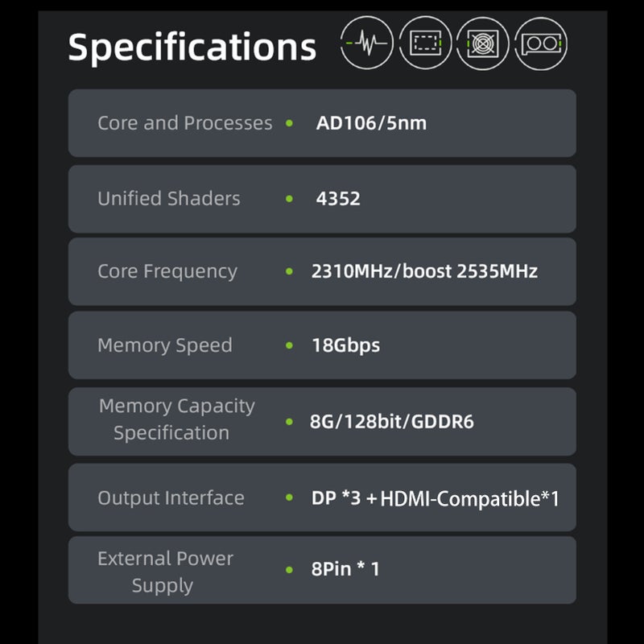
Task: Click the dashed rectangle chip icon
Action: click(425, 43)
